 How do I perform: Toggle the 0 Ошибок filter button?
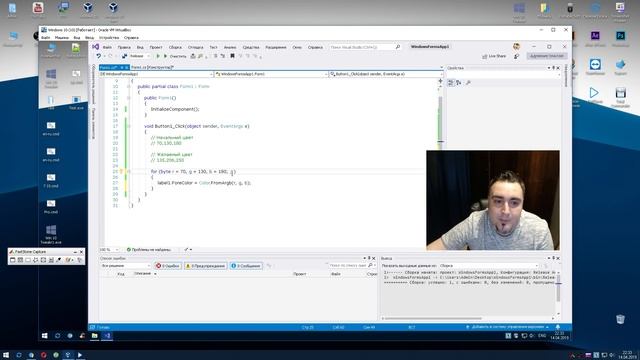168,266
